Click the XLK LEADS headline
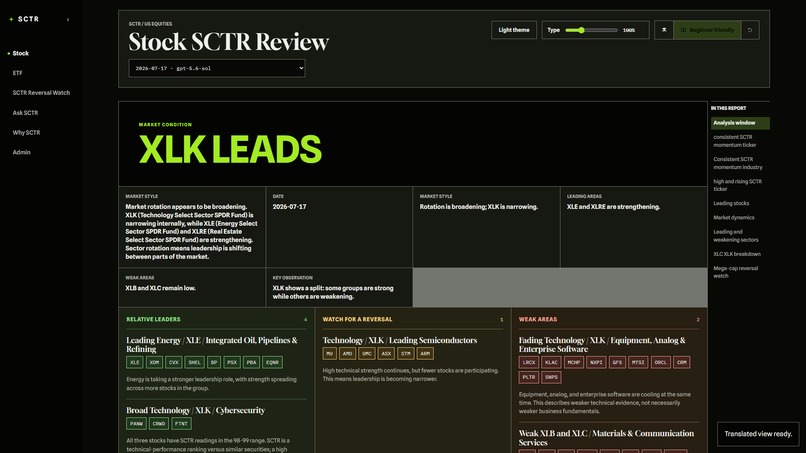 (x=230, y=150)
